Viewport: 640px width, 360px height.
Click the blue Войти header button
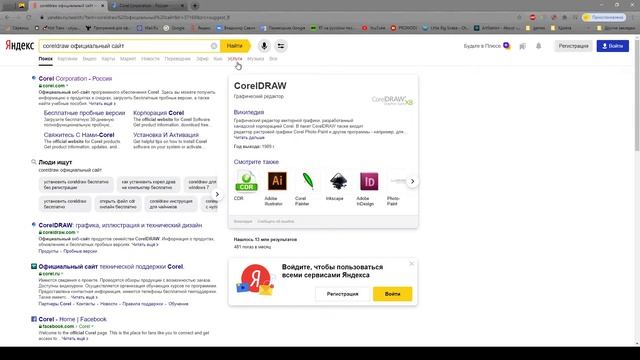pyautogui.click(x=613, y=46)
